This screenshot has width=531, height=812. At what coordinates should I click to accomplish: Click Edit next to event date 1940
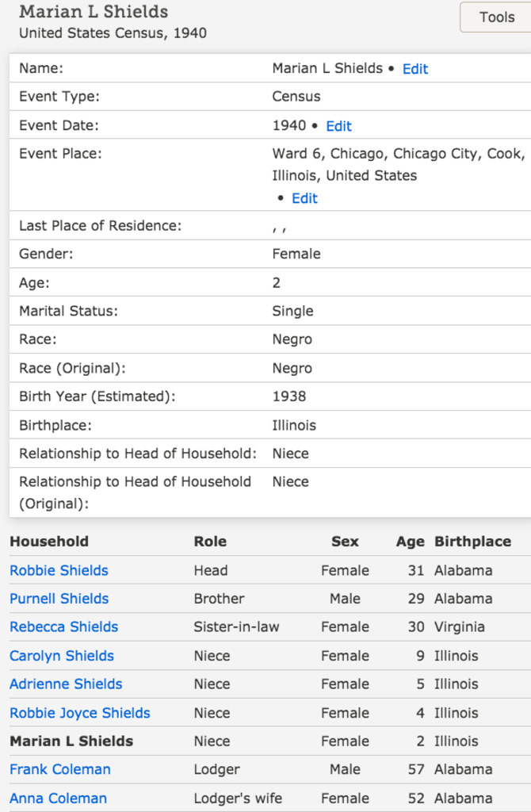click(x=338, y=126)
